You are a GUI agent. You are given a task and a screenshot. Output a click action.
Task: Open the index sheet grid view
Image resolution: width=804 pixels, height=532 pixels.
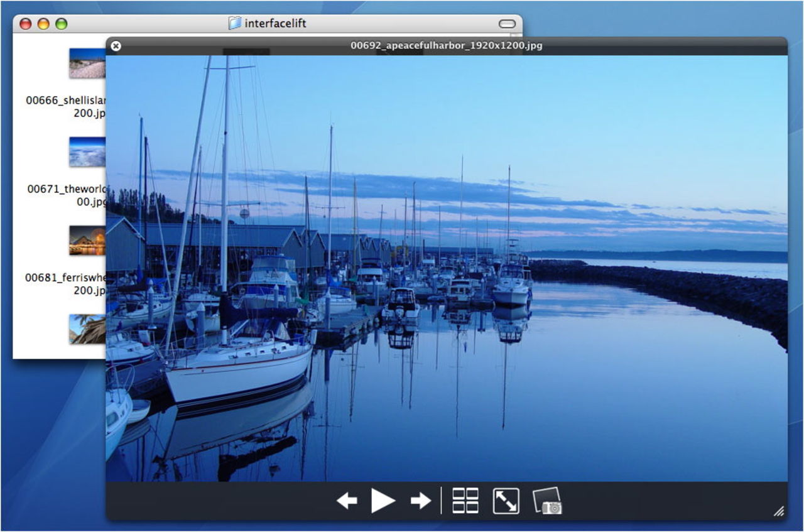click(x=465, y=501)
